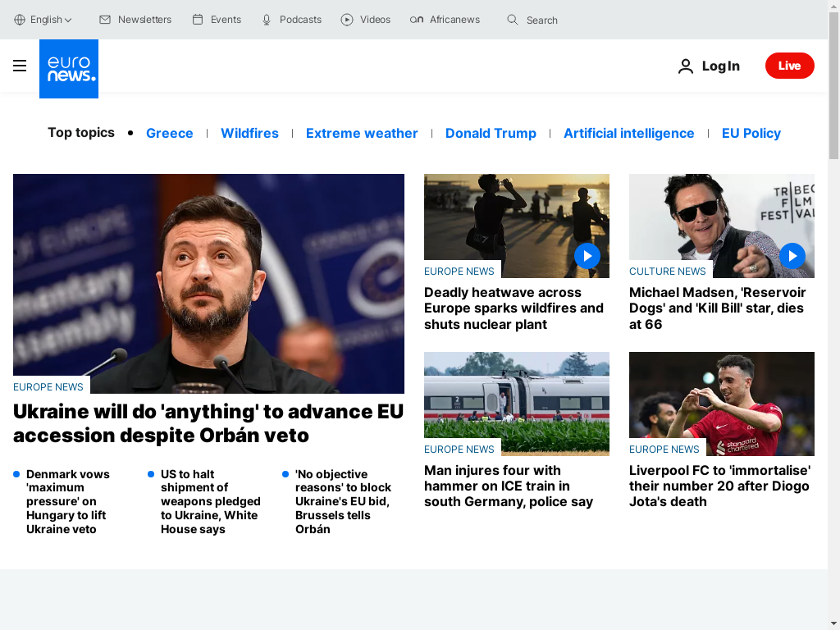Click the Events calendar icon
Screen dimensions: 840x630
coord(198,20)
